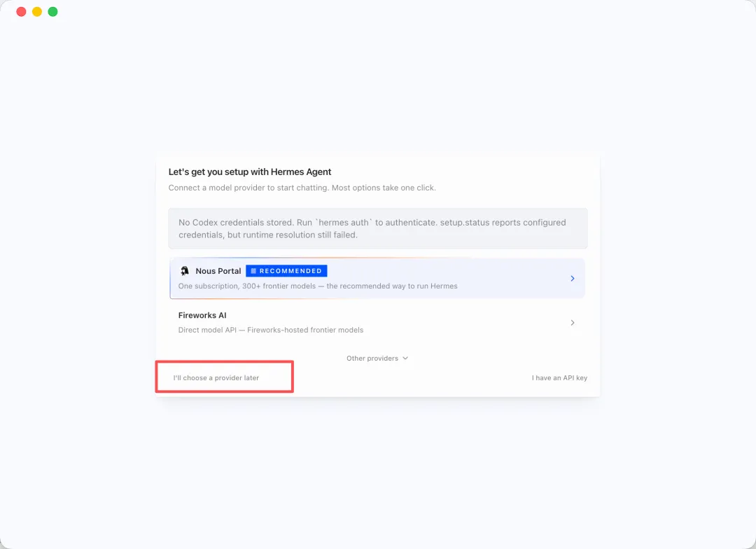Close the window with the red button

[21, 12]
